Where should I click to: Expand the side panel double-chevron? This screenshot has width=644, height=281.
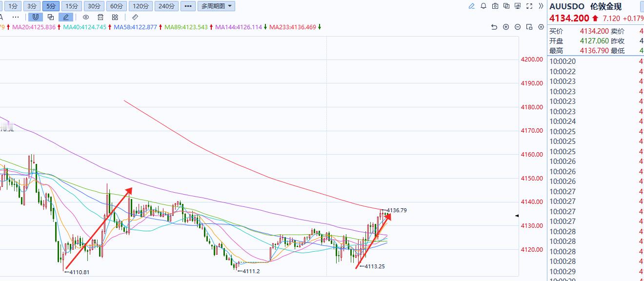click(541, 6)
